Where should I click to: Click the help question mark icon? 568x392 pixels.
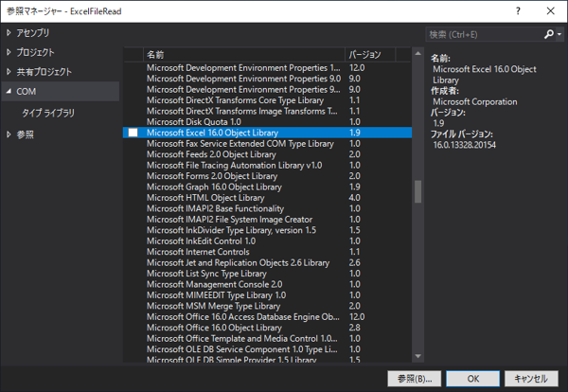pyautogui.click(x=518, y=10)
